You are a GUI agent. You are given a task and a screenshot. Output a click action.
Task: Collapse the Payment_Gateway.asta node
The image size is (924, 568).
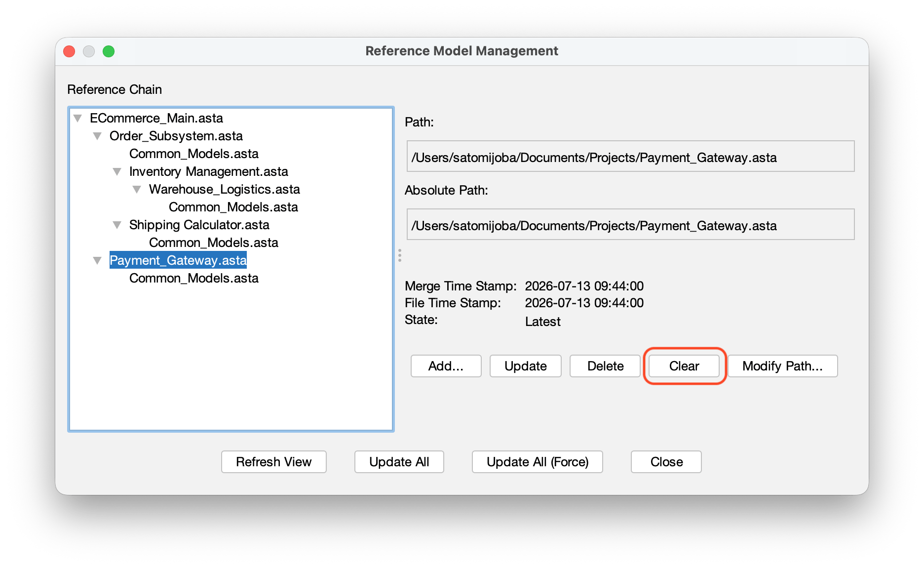pos(97,261)
